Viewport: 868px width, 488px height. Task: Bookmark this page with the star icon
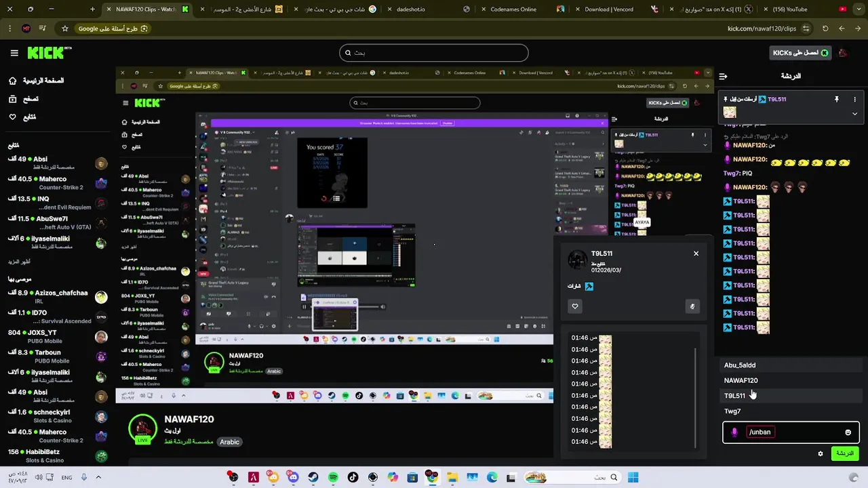[65, 28]
